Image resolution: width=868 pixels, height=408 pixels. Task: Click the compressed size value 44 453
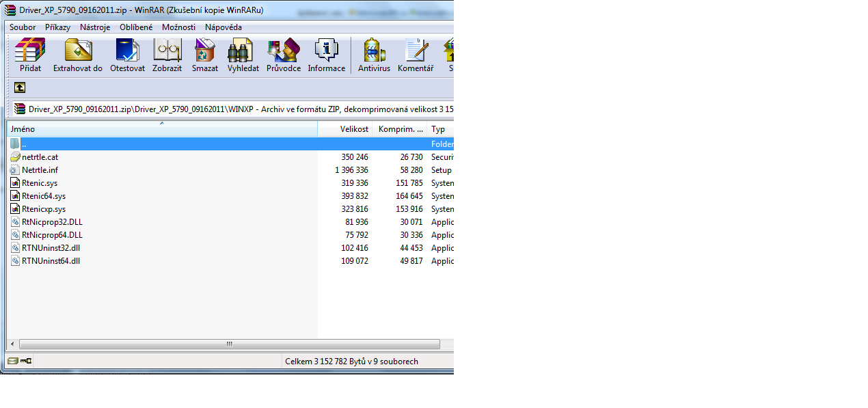click(x=411, y=248)
